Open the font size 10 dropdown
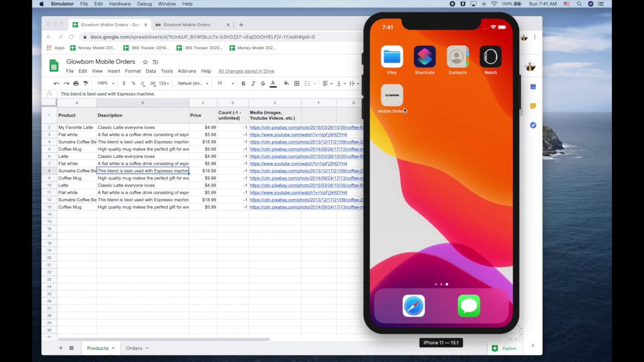The height and width of the screenshot is (362, 644). (225, 83)
